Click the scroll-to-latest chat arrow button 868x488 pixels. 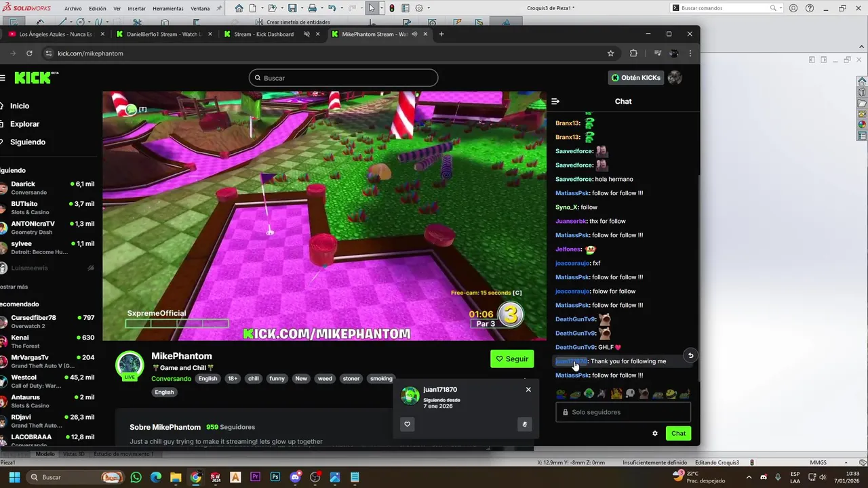690,355
